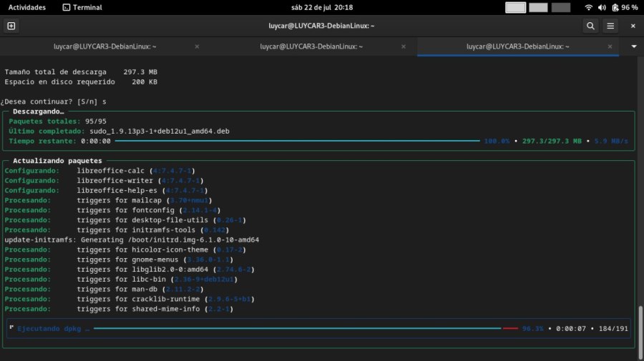Click the Wi-Fi icon in top bar
The height and width of the screenshot is (361, 644).
pyautogui.click(x=588, y=7)
